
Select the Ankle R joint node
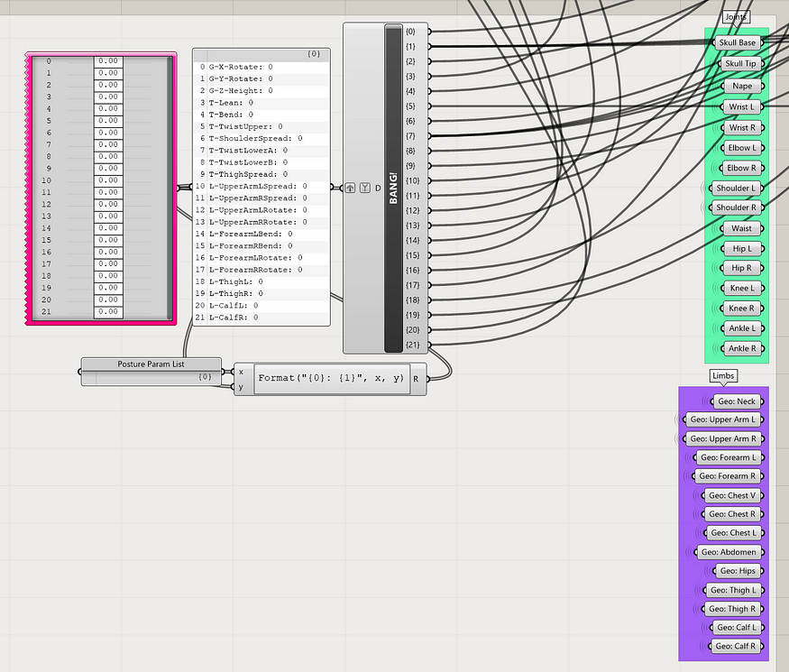click(x=742, y=348)
